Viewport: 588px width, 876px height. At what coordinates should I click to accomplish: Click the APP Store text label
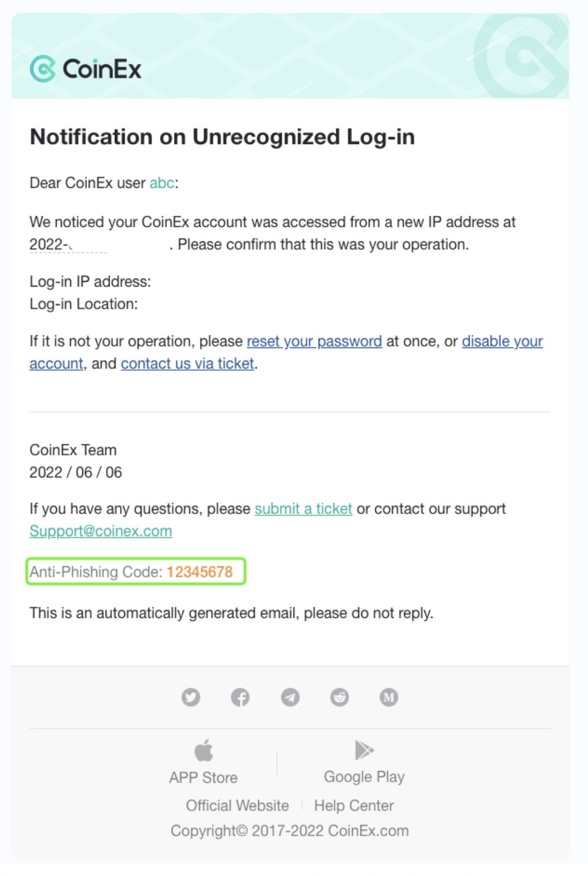204,777
